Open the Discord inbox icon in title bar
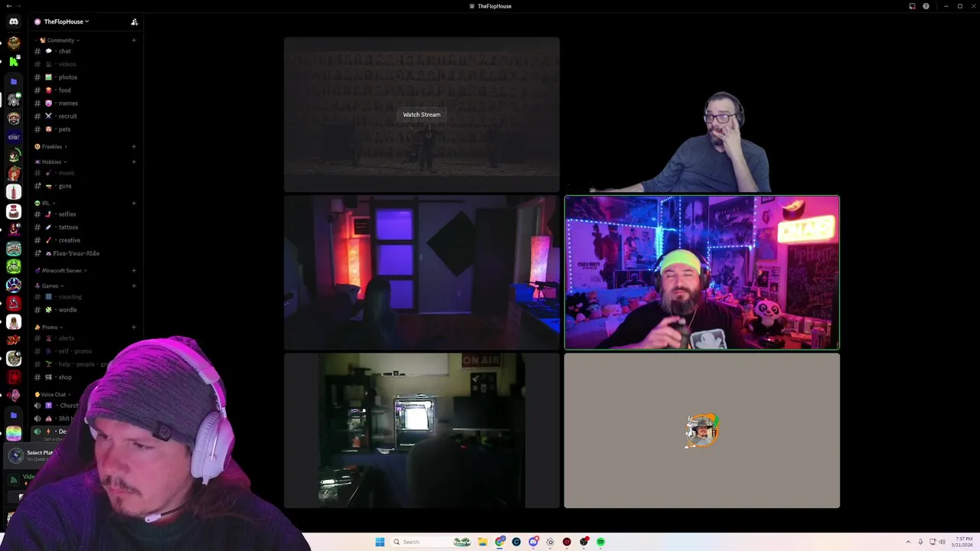 tap(912, 6)
